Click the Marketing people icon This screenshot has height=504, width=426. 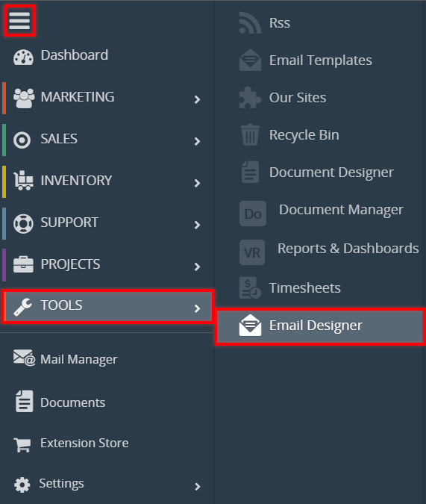pos(24,98)
